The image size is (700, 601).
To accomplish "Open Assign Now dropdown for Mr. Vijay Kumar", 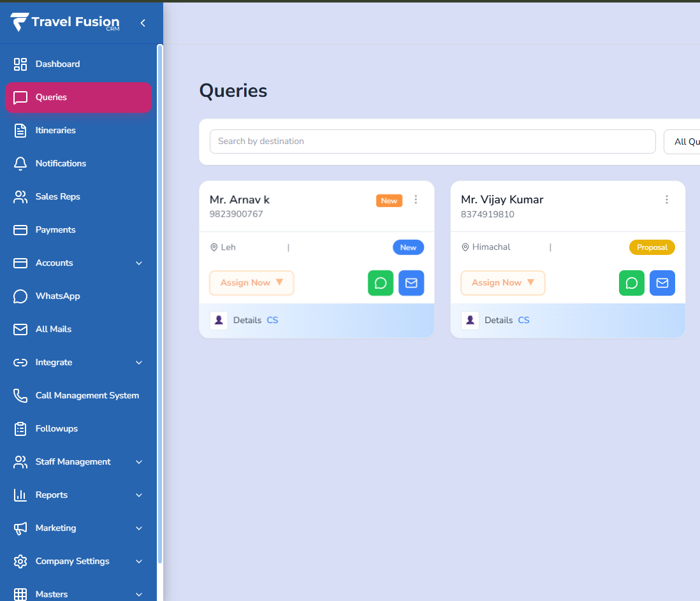I will (503, 283).
